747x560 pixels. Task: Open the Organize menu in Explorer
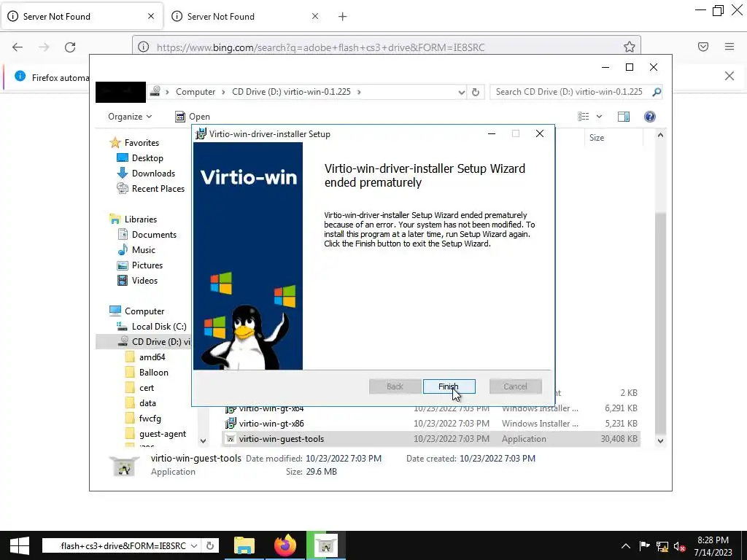tap(130, 117)
